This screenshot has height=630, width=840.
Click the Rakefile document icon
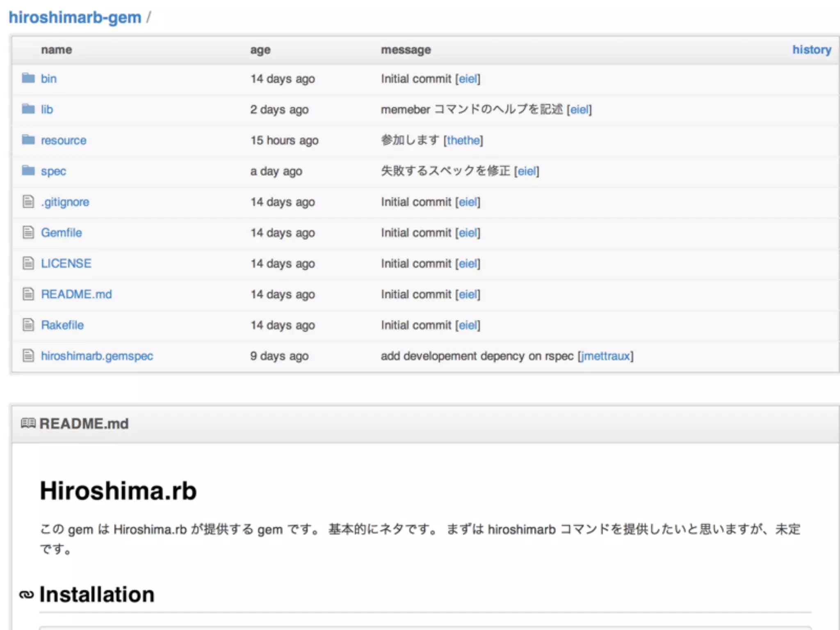(28, 325)
